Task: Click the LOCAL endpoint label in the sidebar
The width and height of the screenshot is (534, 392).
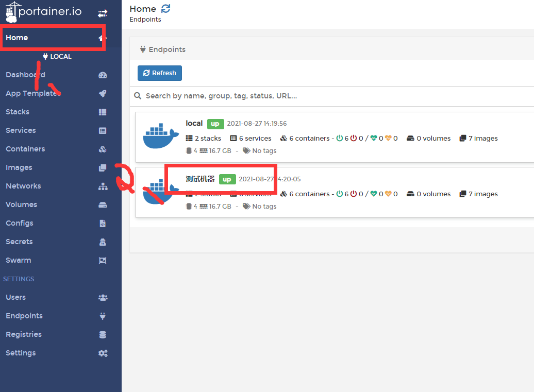Action: (x=57, y=57)
